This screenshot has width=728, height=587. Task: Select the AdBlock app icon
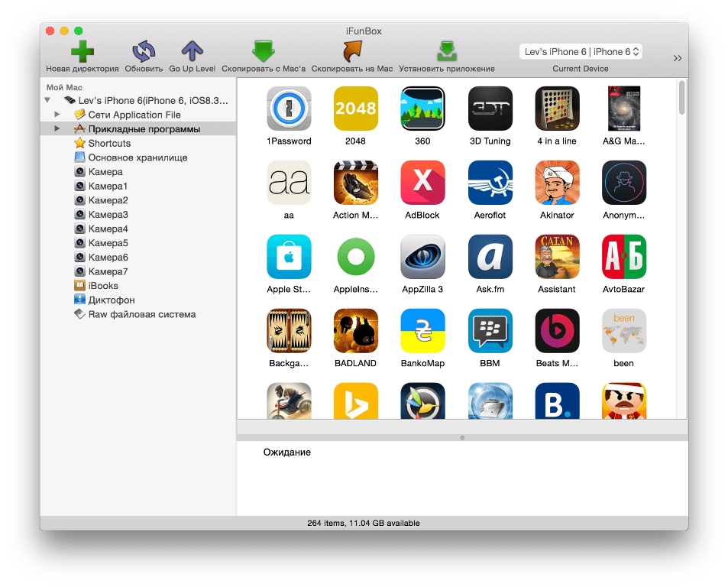[422, 183]
